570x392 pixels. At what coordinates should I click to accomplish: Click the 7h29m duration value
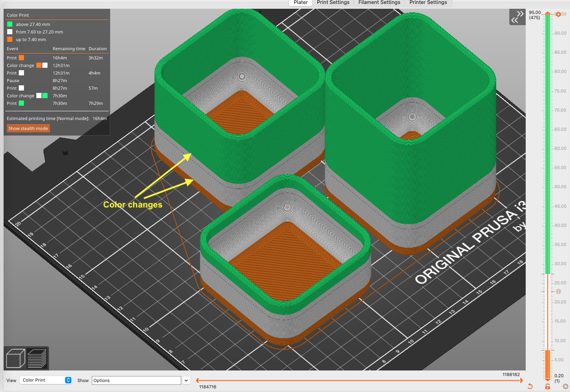click(x=96, y=103)
